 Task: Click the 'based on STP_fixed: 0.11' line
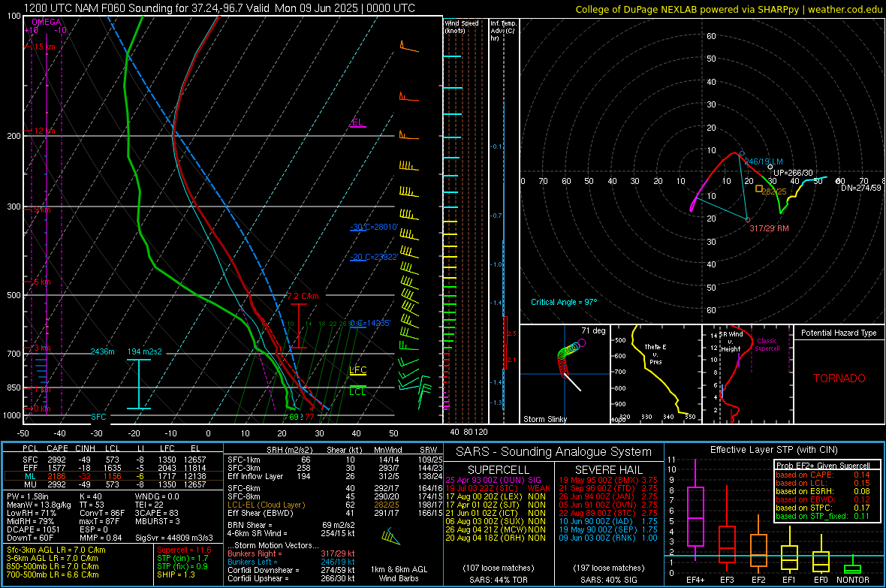click(x=823, y=516)
